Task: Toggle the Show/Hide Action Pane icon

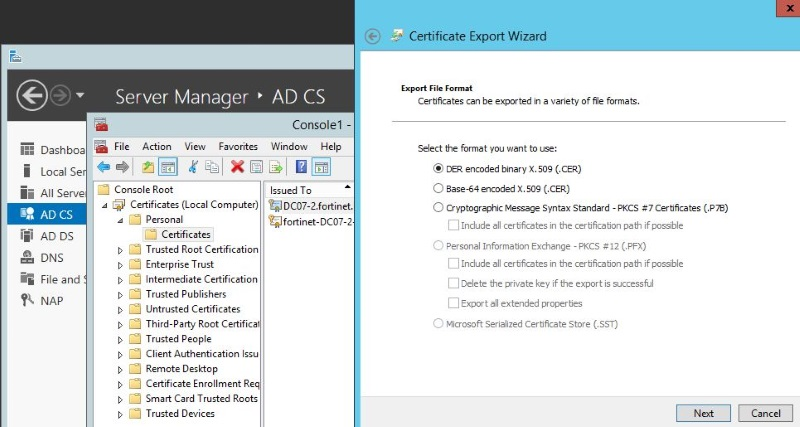Action: coord(321,167)
